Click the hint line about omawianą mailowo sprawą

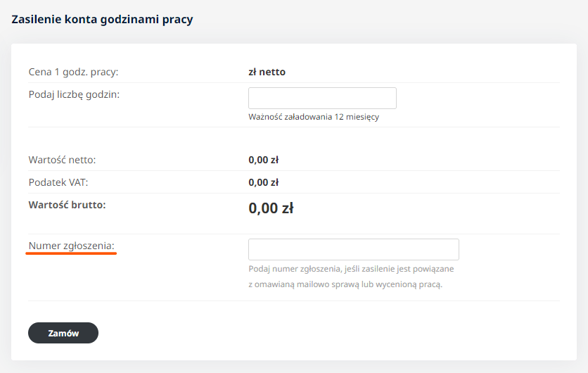pyautogui.click(x=345, y=284)
